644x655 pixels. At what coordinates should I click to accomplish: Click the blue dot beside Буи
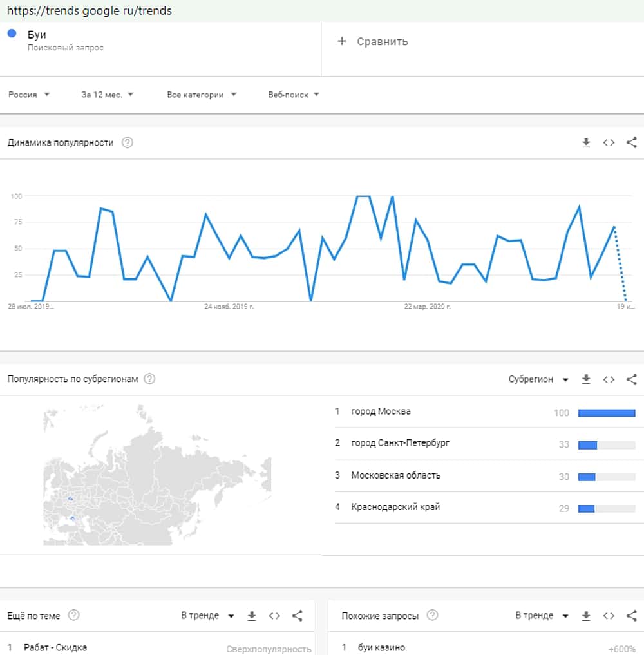(12, 34)
